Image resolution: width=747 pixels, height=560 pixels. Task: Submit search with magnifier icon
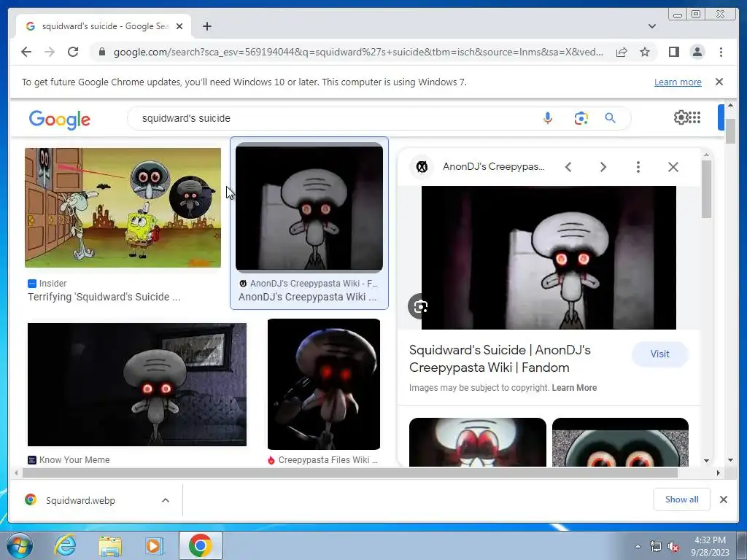611,118
